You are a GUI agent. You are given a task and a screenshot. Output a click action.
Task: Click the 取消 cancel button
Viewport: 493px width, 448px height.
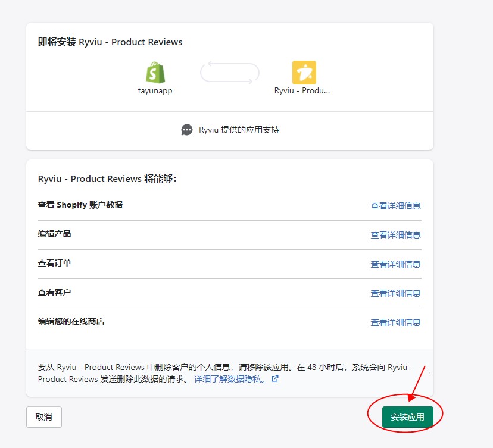43,417
